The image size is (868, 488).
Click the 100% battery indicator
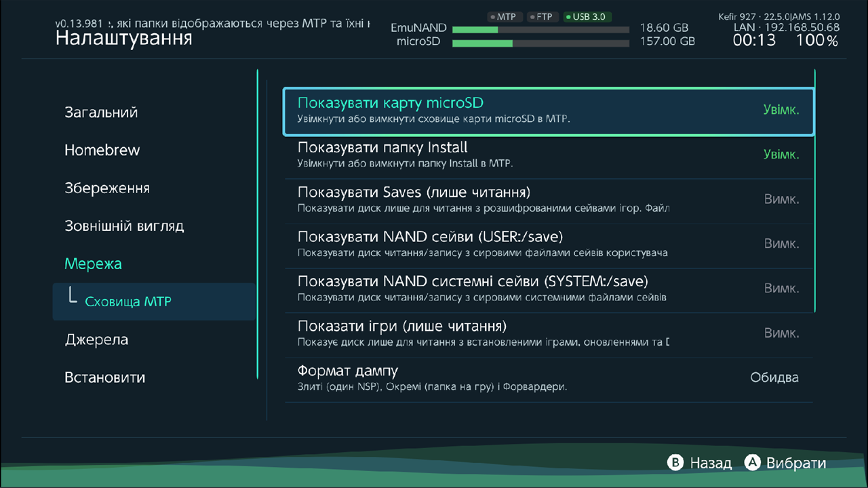817,41
